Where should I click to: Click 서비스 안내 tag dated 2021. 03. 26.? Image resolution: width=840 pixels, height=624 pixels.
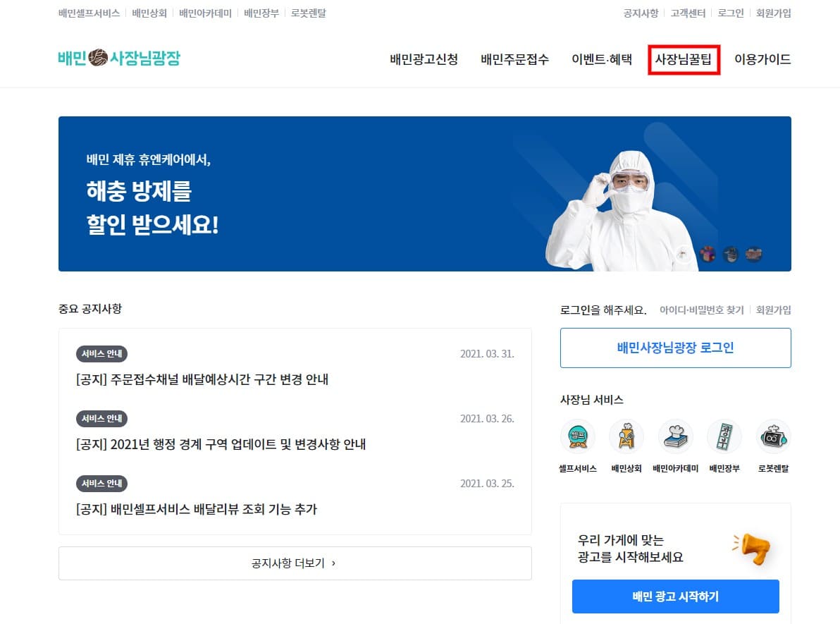[x=101, y=419]
